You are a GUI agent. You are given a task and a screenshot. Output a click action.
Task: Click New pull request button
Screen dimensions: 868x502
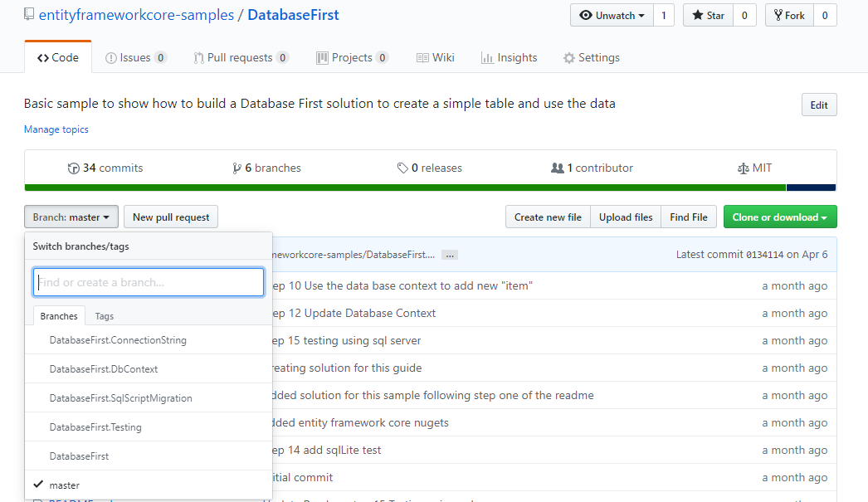point(171,217)
